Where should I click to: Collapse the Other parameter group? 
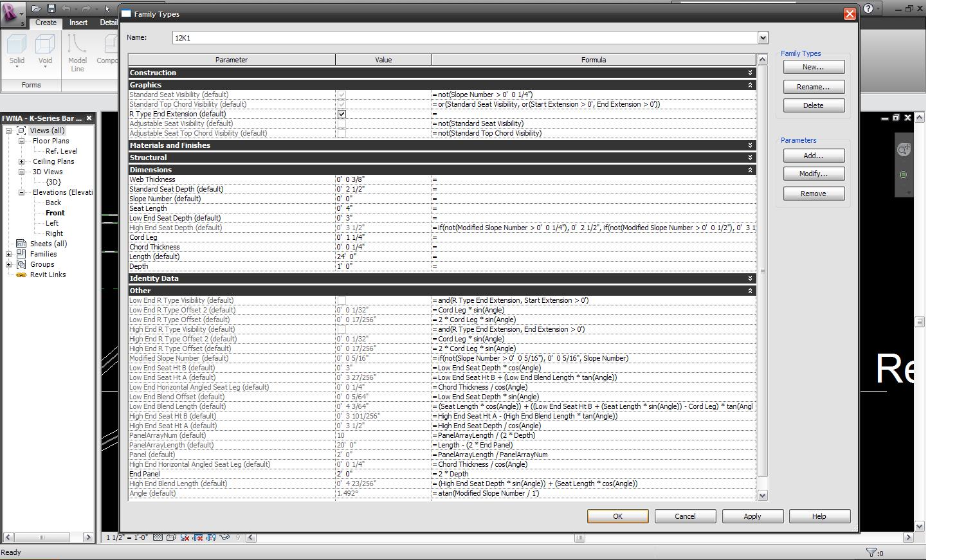[750, 291]
